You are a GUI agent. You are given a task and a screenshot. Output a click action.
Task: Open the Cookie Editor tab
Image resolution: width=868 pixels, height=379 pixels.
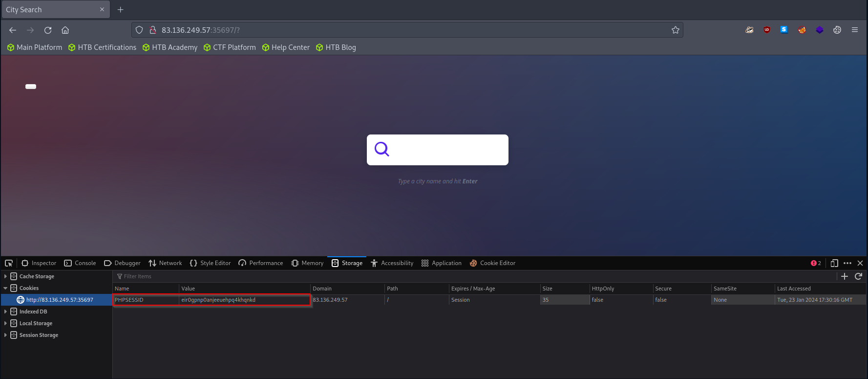pyautogui.click(x=492, y=263)
